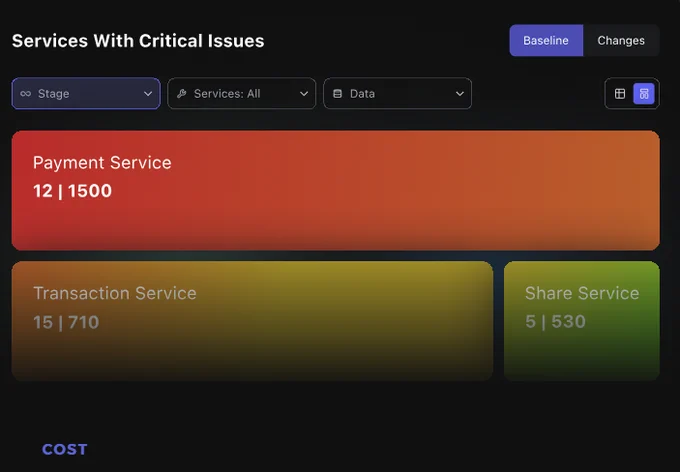The width and height of the screenshot is (680, 472).
Task: Open the Data dropdown
Action: 397,93
